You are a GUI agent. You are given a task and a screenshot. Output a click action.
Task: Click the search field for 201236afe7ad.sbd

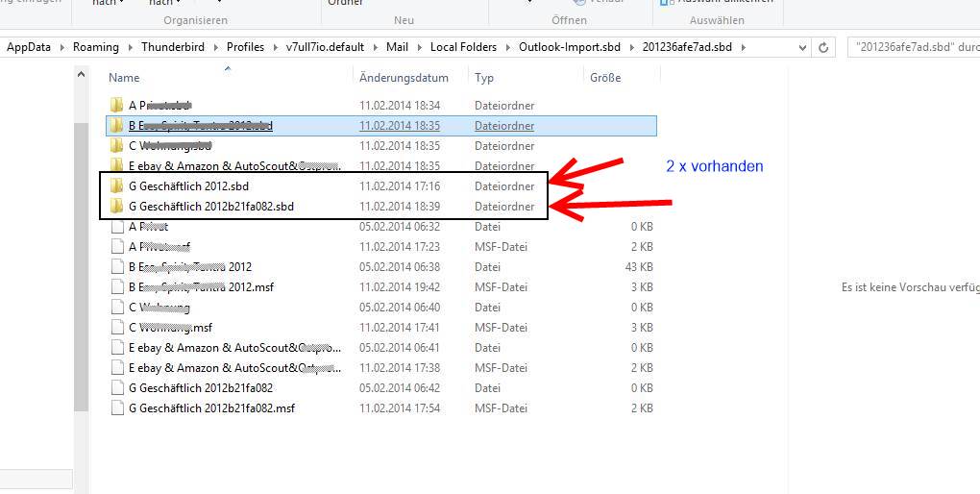pos(913,47)
